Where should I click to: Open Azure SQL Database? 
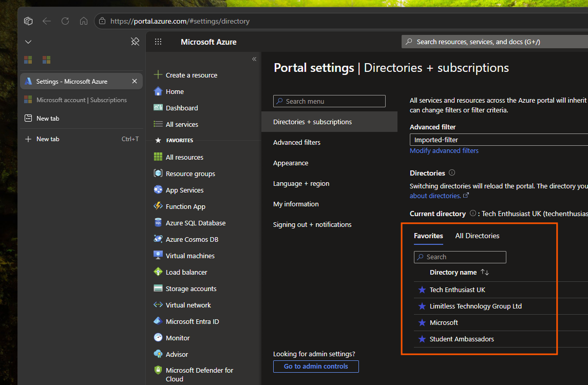pos(195,223)
